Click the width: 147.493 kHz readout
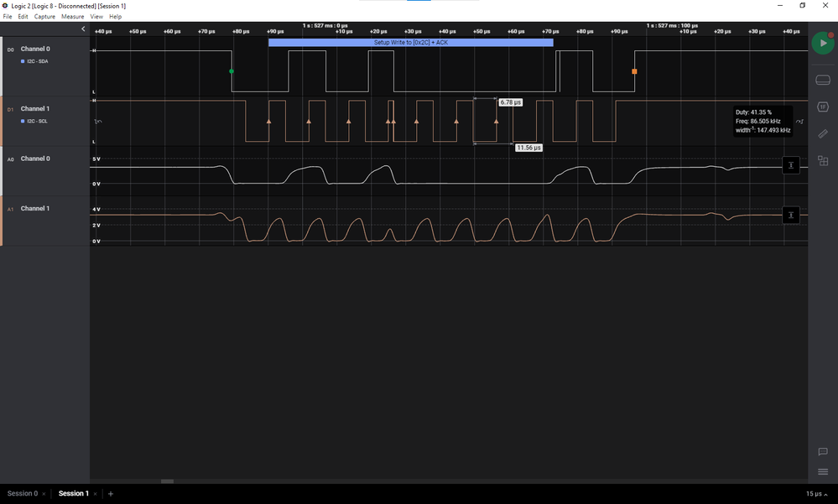This screenshot has height=504, width=838. click(763, 130)
